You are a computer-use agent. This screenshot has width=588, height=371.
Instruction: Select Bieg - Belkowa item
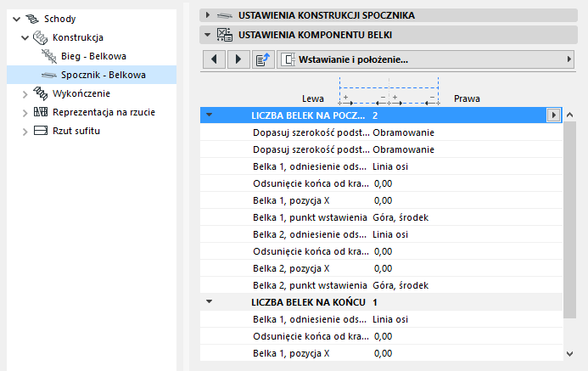coord(93,56)
